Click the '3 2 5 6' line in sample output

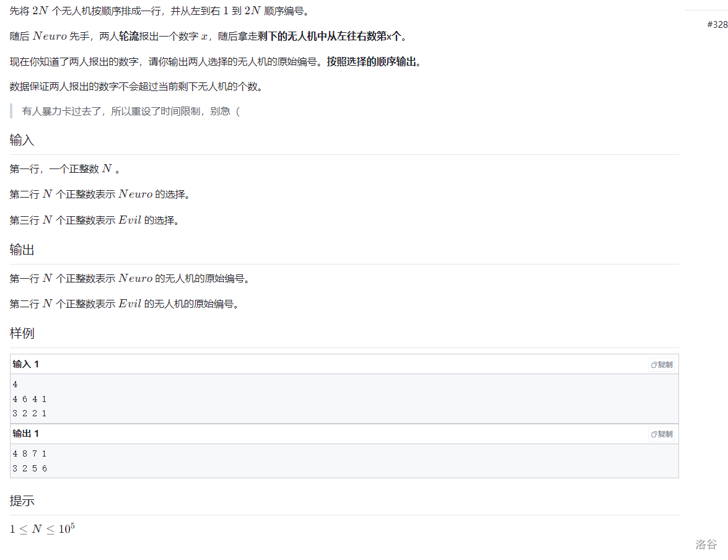[30, 469]
